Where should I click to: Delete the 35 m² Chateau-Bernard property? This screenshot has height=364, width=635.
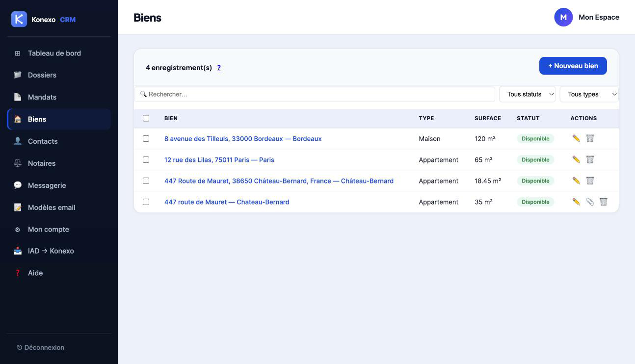(x=604, y=202)
